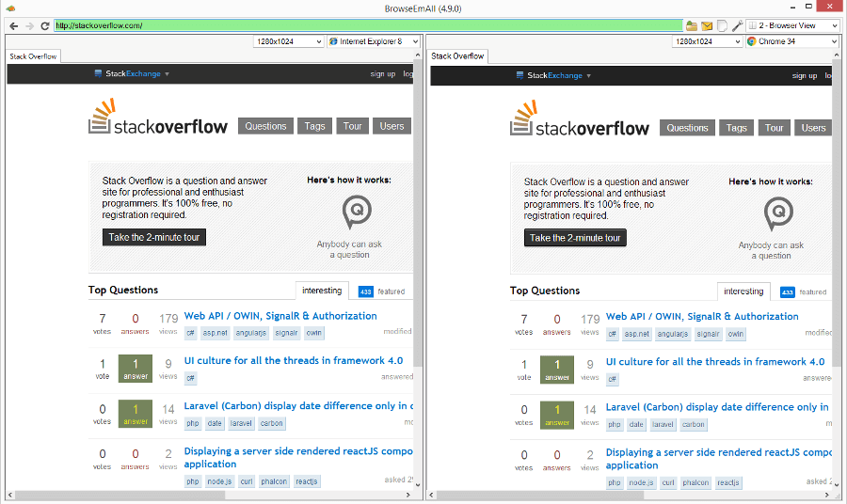The image size is (847, 504).
Task: Click the Q speech bubble icon in the left pane
Action: (x=357, y=212)
